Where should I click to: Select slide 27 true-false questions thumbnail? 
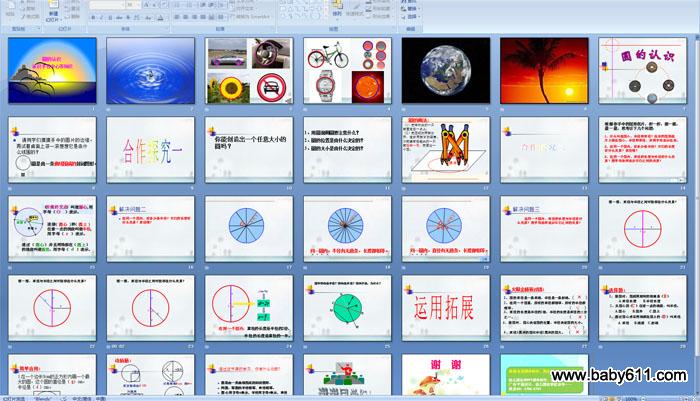point(544,308)
